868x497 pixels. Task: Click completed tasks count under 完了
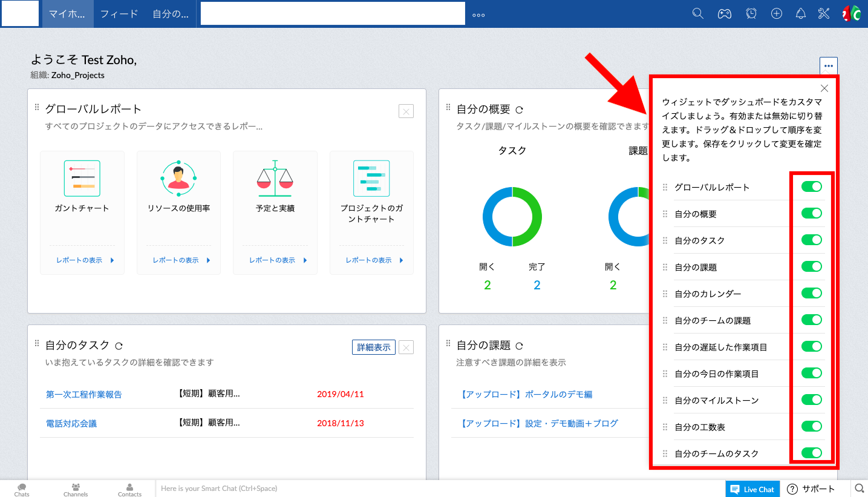(537, 285)
